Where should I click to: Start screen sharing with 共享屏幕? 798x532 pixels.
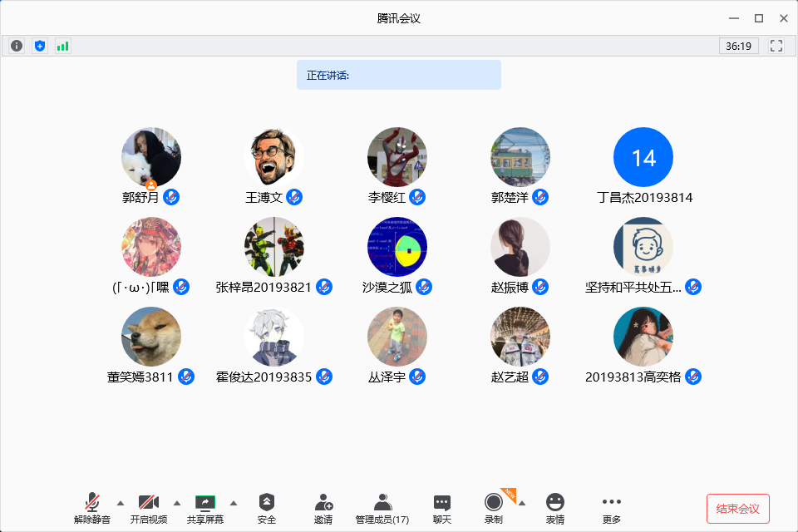pos(205,508)
